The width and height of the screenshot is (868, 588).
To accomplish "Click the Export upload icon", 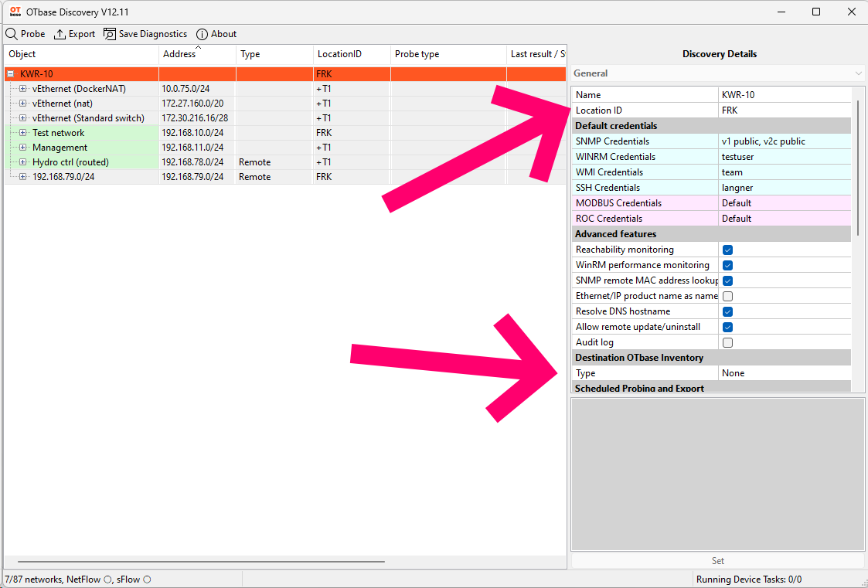I will point(60,34).
